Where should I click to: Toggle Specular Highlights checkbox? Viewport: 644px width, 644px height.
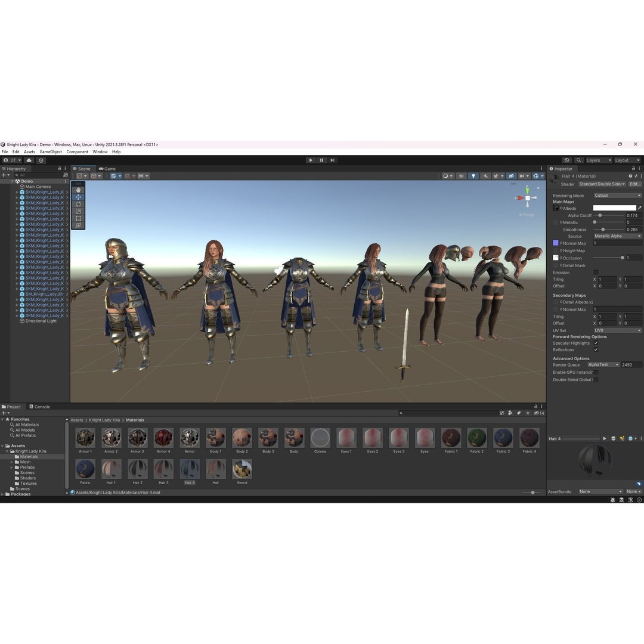coord(596,343)
